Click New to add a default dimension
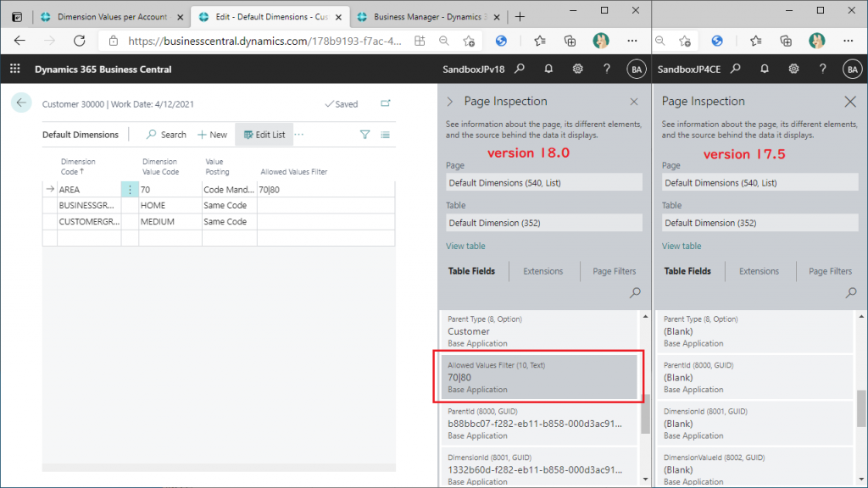868x488 pixels. click(213, 135)
